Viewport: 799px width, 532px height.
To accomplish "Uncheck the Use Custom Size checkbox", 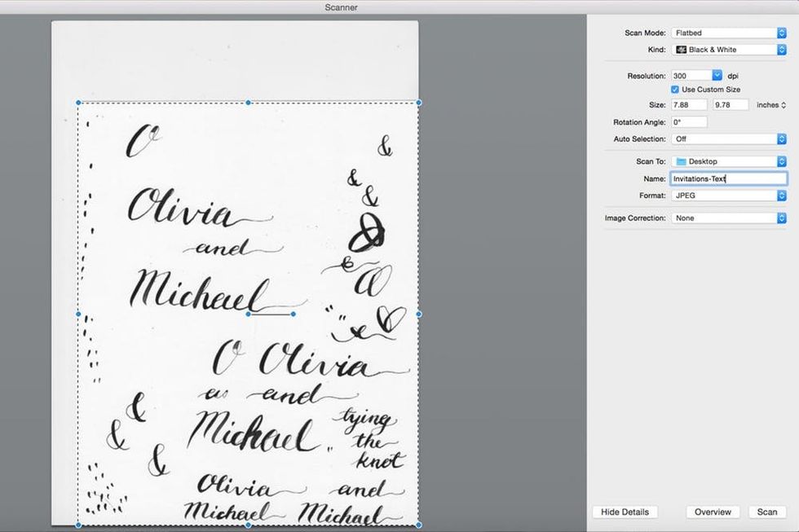I will click(x=675, y=90).
